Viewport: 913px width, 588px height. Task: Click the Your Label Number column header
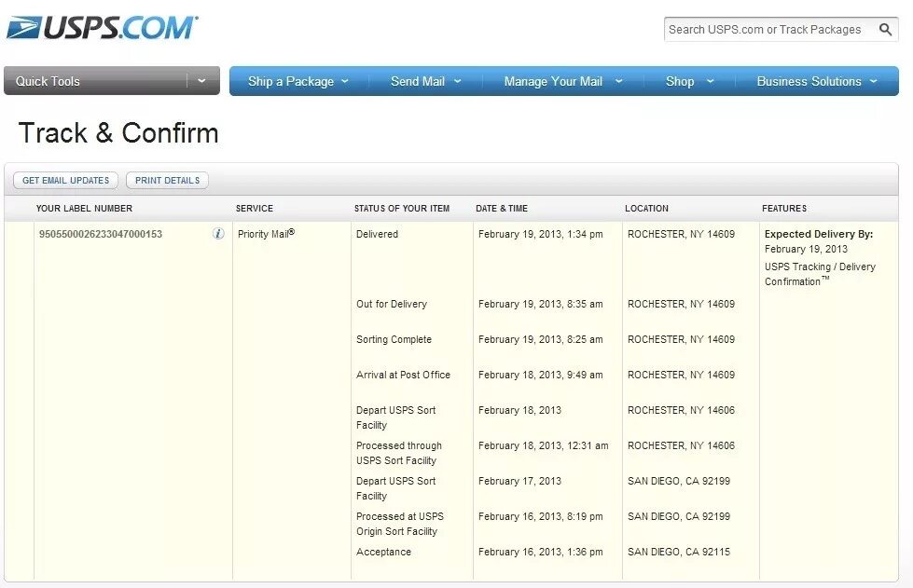84,208
